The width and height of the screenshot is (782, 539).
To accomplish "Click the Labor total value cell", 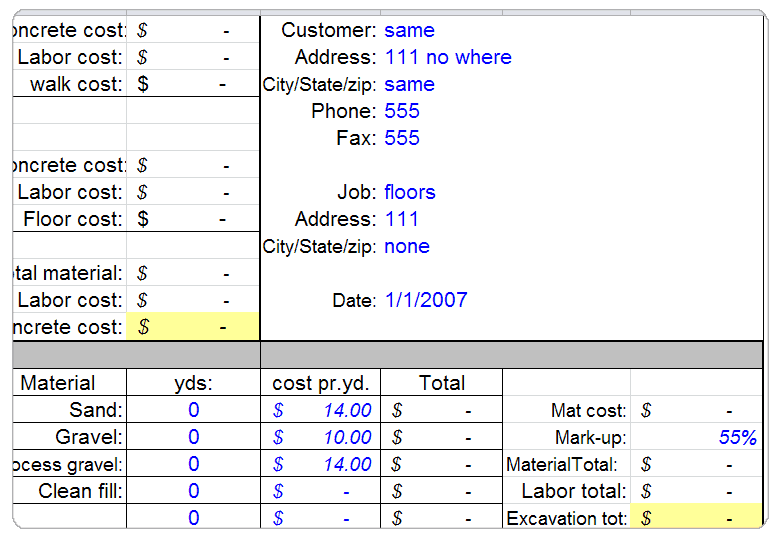I will point(696,491).
